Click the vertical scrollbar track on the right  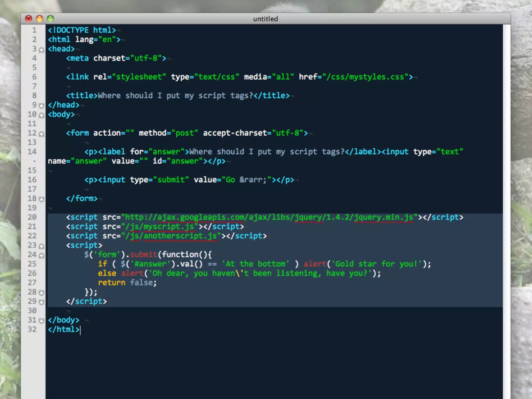(x=506, y=208)
